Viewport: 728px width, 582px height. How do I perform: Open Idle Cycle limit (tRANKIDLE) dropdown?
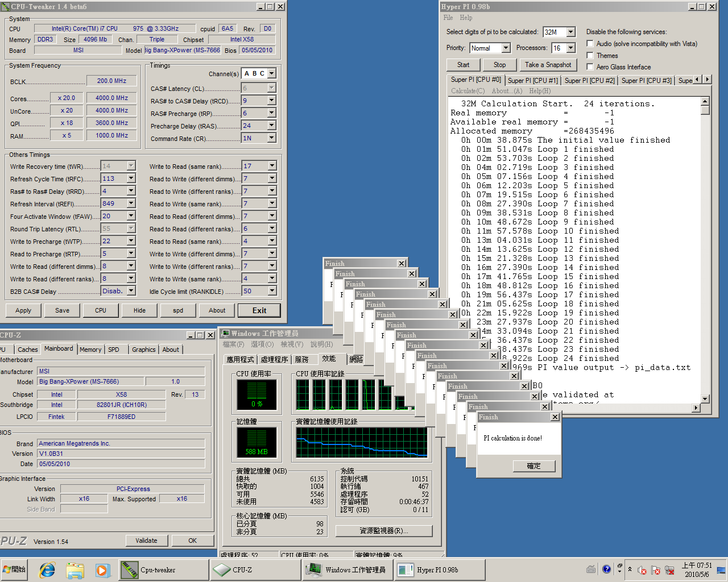pos(272,291)
